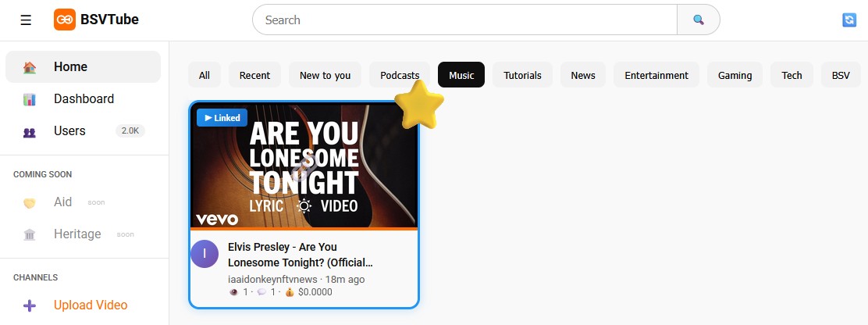The height and width of the screenshot is (325, 868).
Task: Open the iaaidonkeynftvnews channel name
Action: pyautogui.click(x=272, y=279)
